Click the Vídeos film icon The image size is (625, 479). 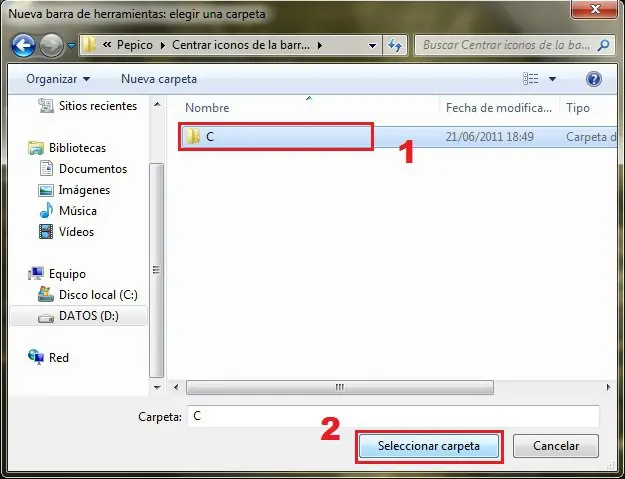[46, 232]
